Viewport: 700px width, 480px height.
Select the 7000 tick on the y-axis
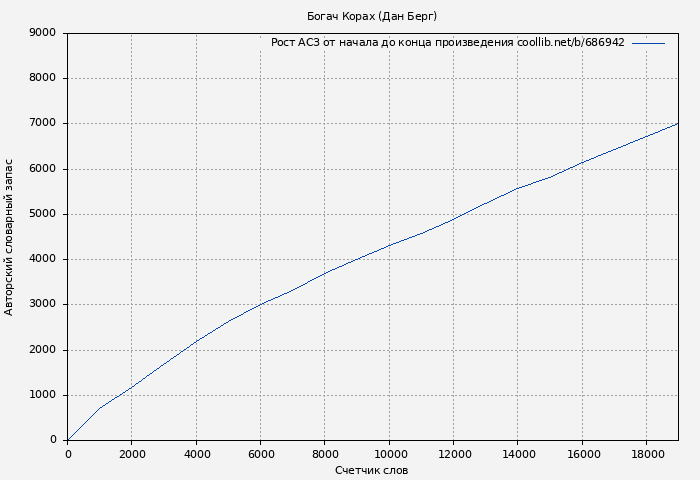pos(43,124)
